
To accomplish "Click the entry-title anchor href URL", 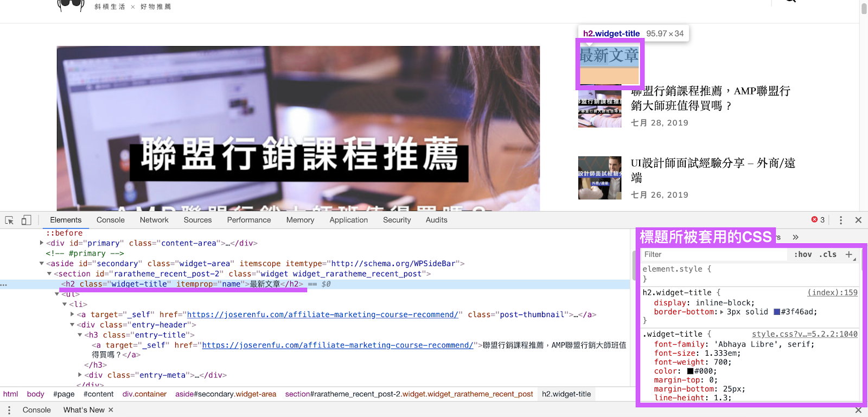I will [x=338, y=345].
